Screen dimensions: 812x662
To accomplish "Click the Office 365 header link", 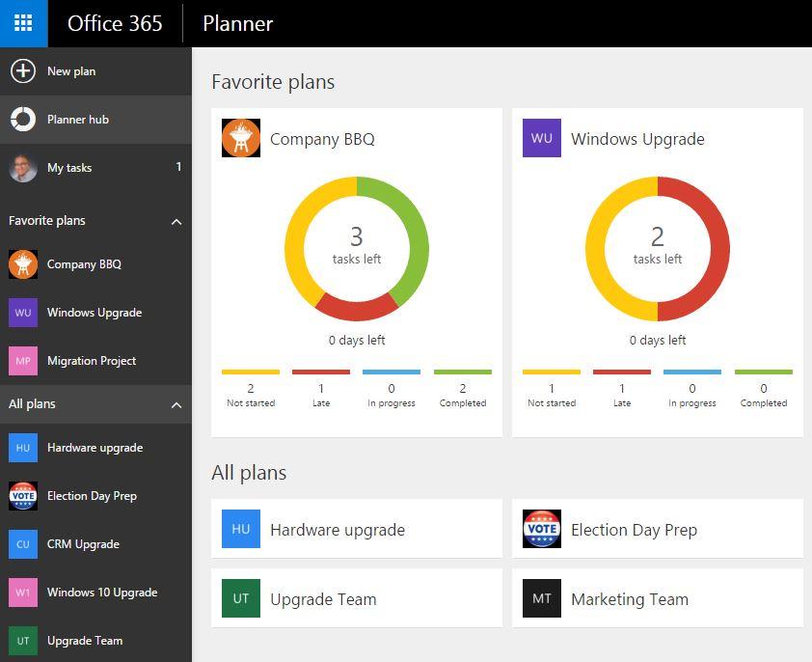I will tap(115, 23).
